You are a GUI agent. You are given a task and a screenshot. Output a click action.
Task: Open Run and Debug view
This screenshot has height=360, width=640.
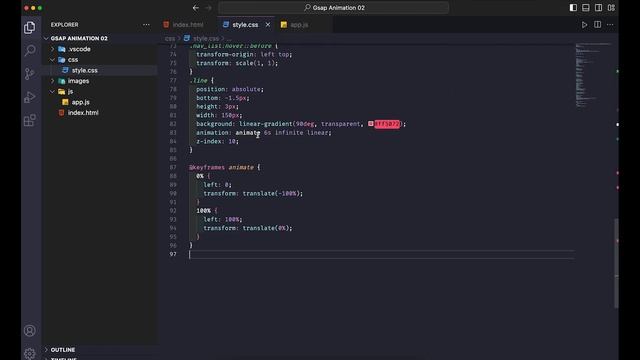29,97
